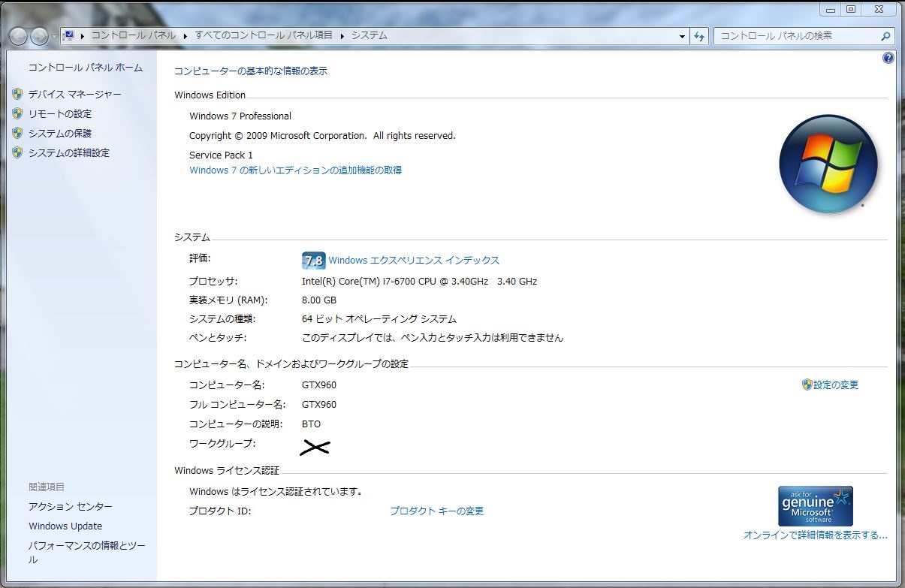This screenshot has width=905, height=588.
Task: Click the magnifier search icon
Action: [x=886, y=35]
